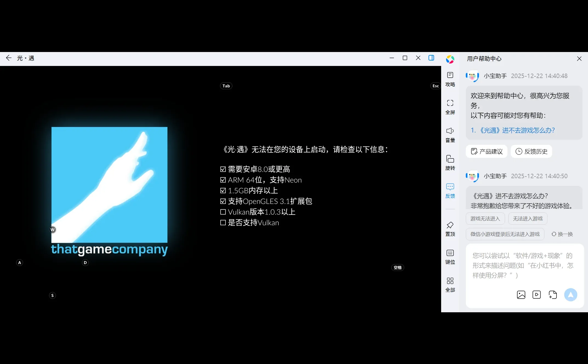588x364 pixels.
Task: Open the 键位 key mapping icon
Action: 450,257
